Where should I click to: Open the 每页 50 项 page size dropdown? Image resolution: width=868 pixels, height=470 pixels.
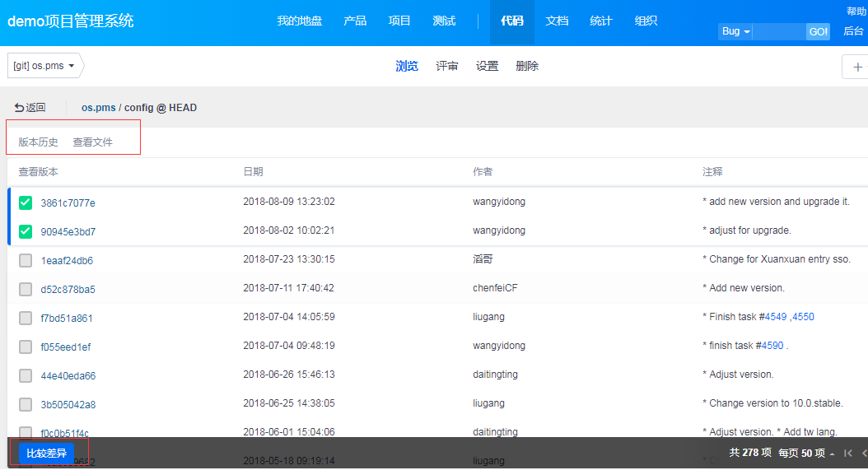(x=806, y=453)
